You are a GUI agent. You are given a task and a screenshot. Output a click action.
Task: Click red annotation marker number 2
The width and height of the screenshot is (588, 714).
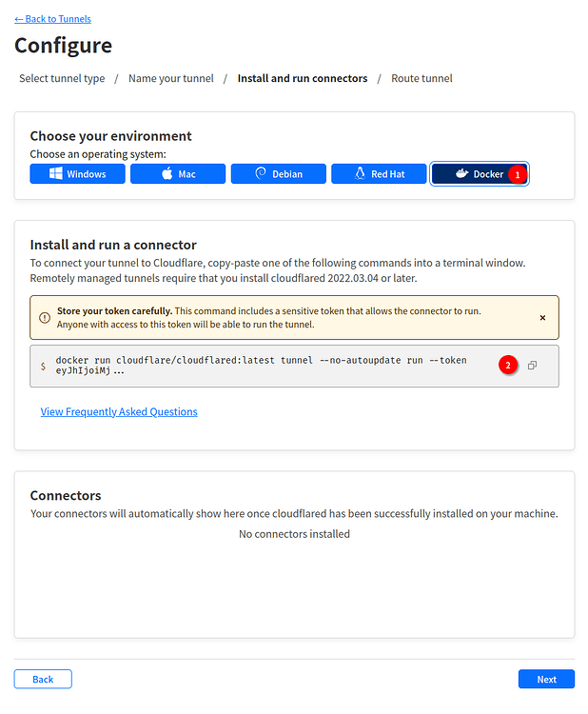coord(508,366)
